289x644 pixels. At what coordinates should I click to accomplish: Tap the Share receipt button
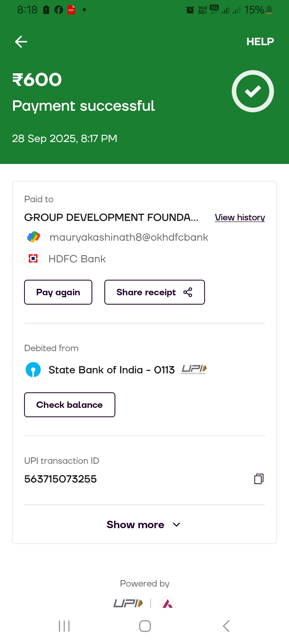tap(146, 292)
